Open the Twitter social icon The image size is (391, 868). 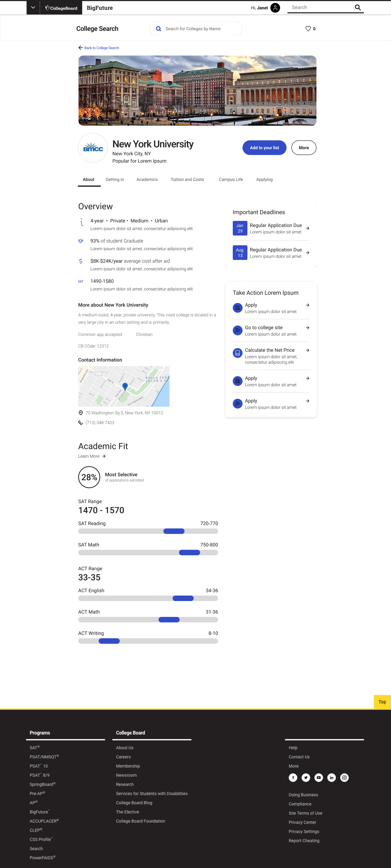coord(306,778)
